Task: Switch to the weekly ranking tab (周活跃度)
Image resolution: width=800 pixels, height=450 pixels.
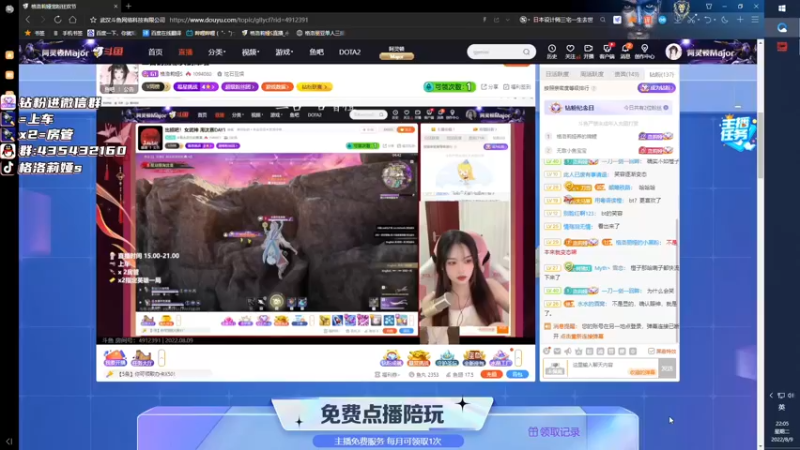Action: click(592, 74)
